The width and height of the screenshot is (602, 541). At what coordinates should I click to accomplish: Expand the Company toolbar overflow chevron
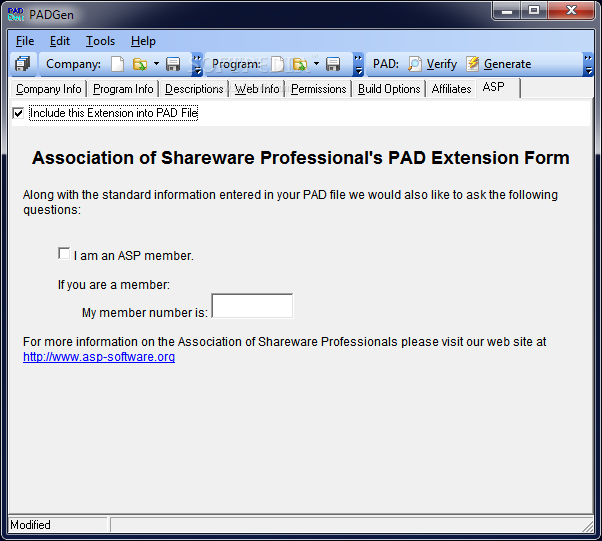197,64
